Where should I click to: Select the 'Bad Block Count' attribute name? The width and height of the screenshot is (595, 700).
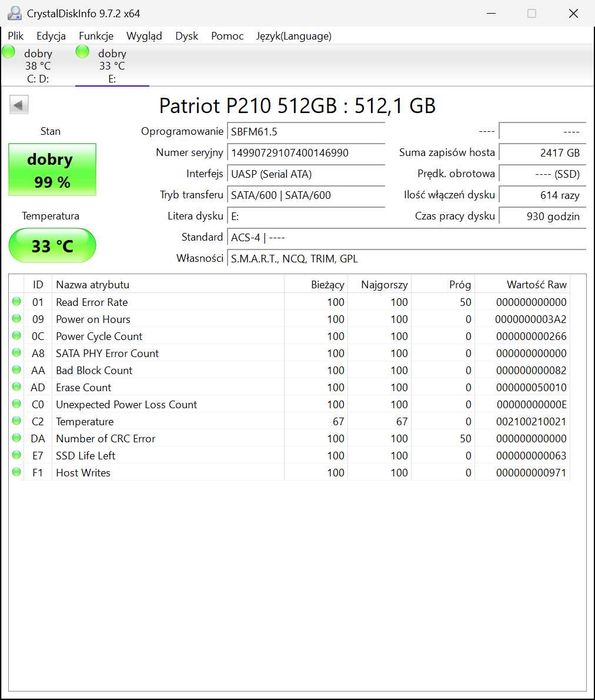(x=94, y=370)
